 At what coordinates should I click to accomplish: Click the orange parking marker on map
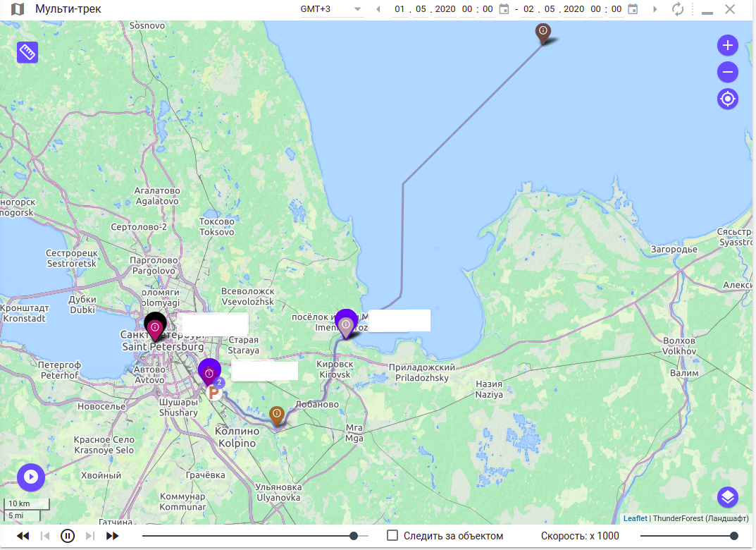click(x=214, y=393)
